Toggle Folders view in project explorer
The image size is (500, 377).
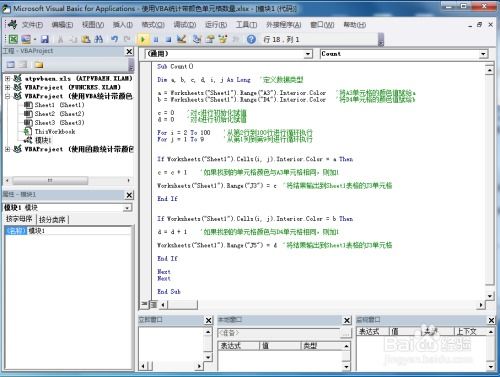pyautogui.click(x=39, y=64)
